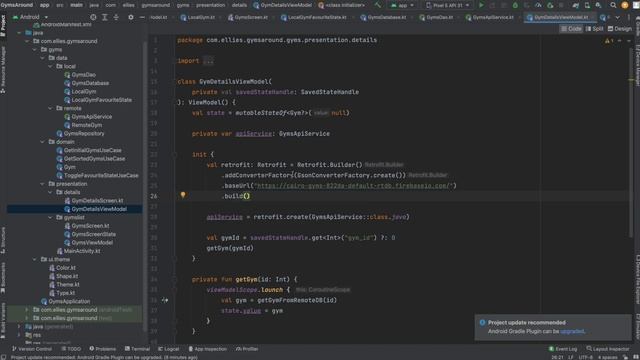Switch to the GymsApiService.kt tab

(489, 18)
